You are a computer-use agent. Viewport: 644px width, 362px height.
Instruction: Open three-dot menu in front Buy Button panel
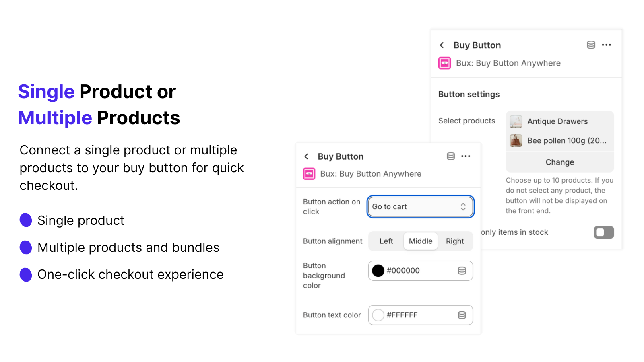pos(466,156)
